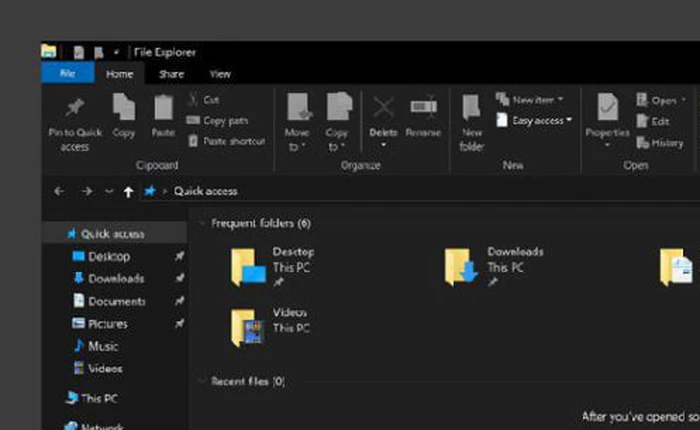Choose Copy path in the ribbon
The width and height of the screenshot is (700, 430).
click(217, 121)
